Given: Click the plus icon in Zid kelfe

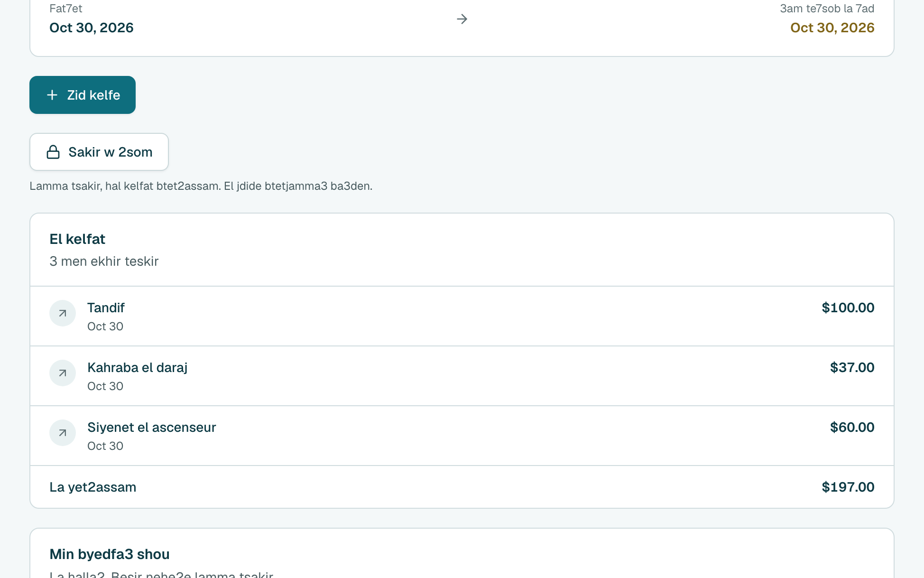Looking at the screenshot, I should pos(52,95).
